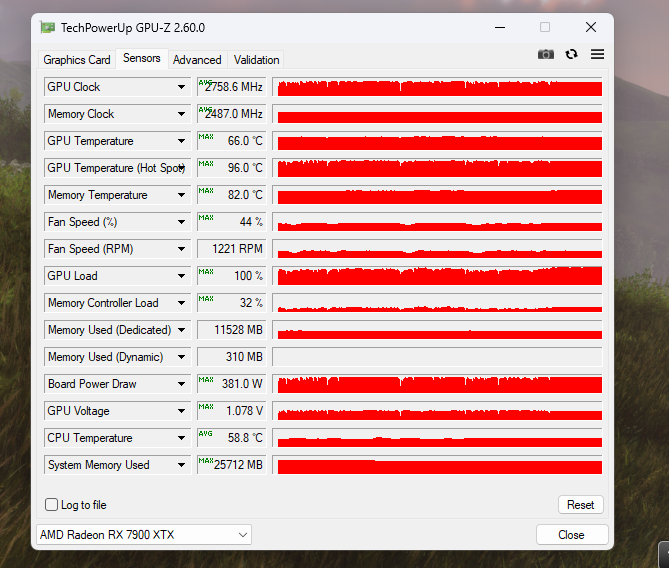
Task: Click the GPU Load 100 % value
Action: click(232, 276)
